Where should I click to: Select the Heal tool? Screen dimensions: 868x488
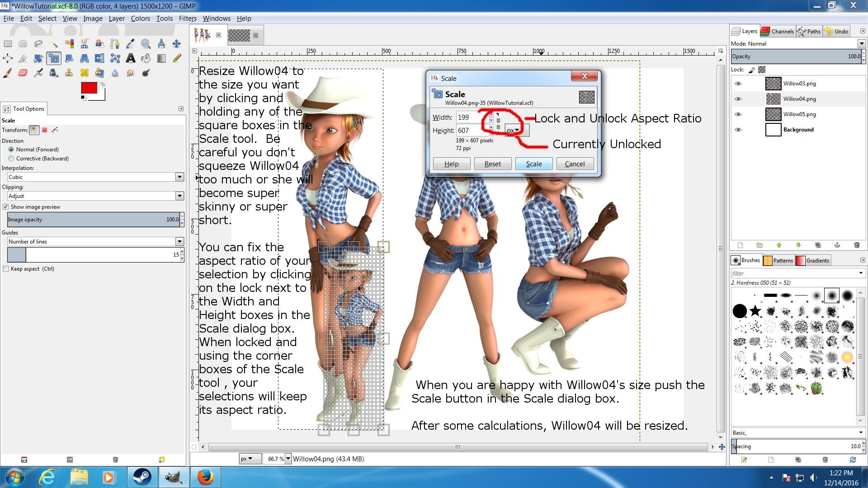click(x=85, y=73)
